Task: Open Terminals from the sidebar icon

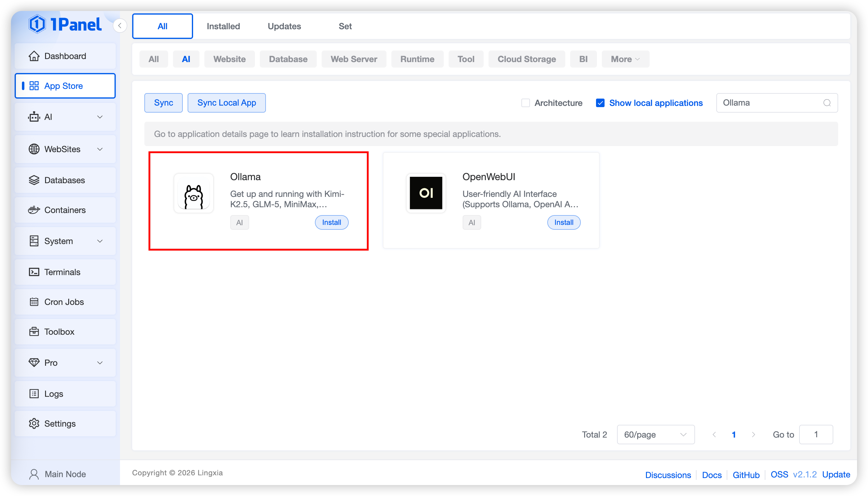Action: tap(34, 272)
